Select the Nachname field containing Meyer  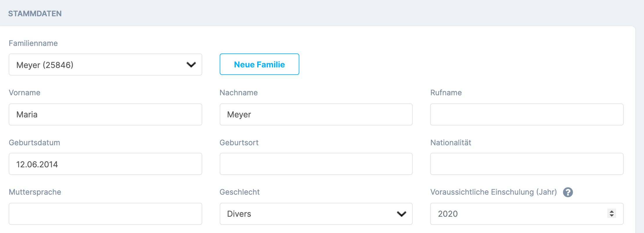316,114
